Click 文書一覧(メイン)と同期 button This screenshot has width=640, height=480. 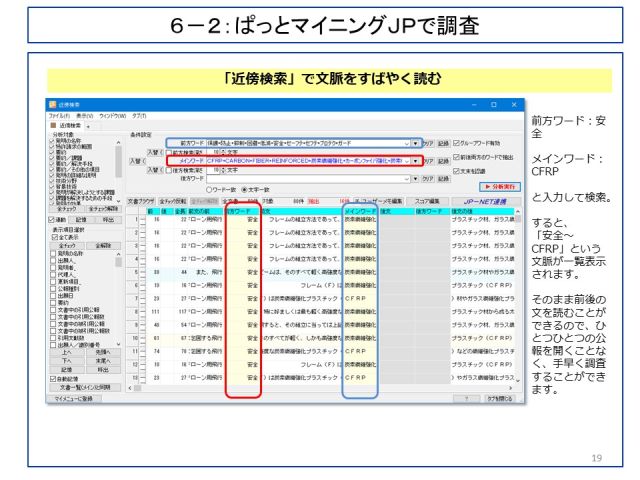85,387
